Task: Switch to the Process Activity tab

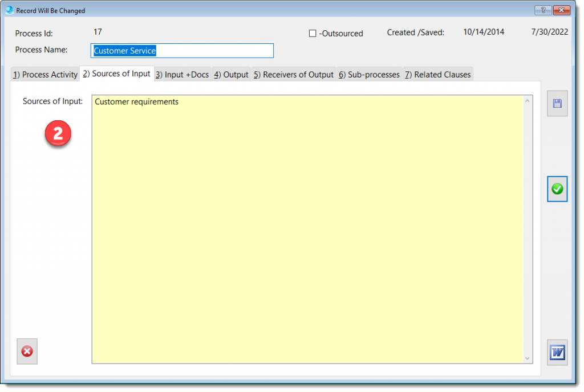Action: (x=45, y=75)
